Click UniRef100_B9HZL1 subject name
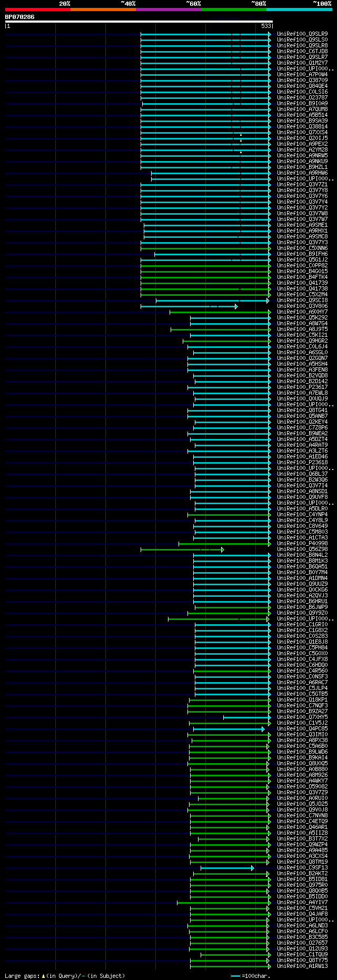 pyautogui.click(x=302, y=167)
